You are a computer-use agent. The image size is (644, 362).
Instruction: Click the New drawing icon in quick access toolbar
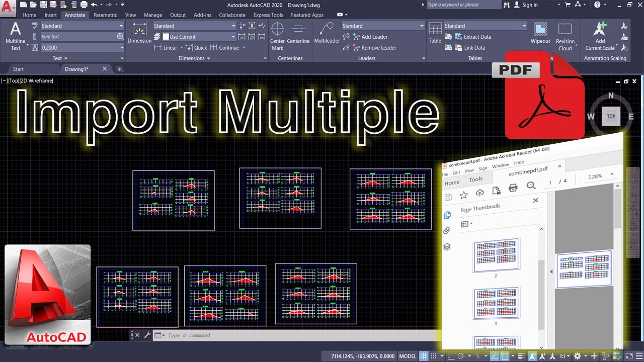[x=23, y=5]
